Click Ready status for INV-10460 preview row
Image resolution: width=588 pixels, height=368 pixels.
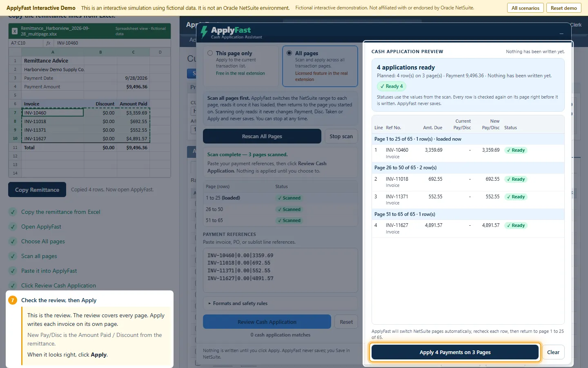516,150
